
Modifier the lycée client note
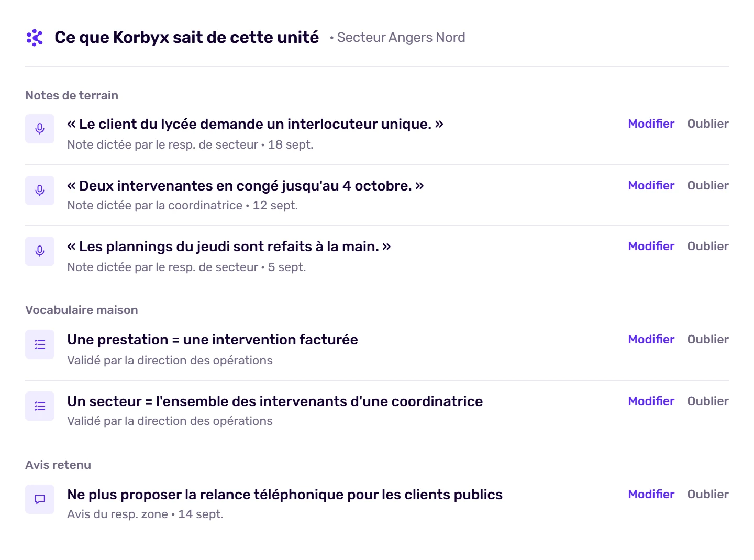tap(651, 124)
